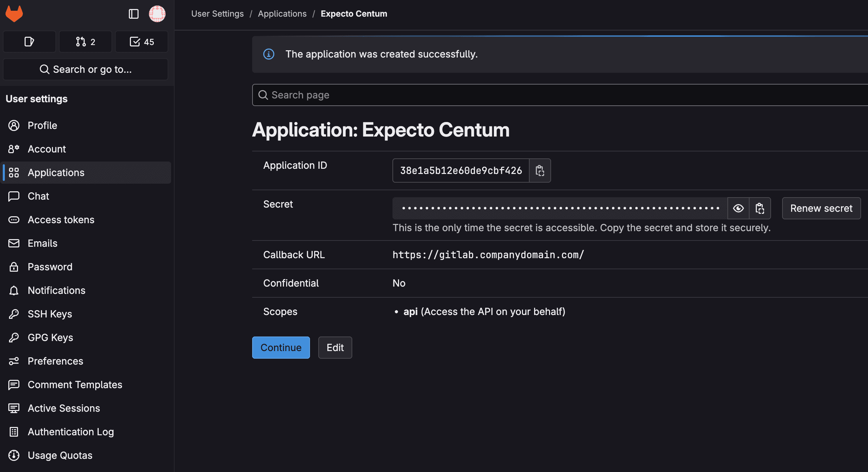Image resolution: width=868 pixels, height=472 pixels.
Task: Click the Active Sessions monitor icon
Action: click(x=14, y=408)
